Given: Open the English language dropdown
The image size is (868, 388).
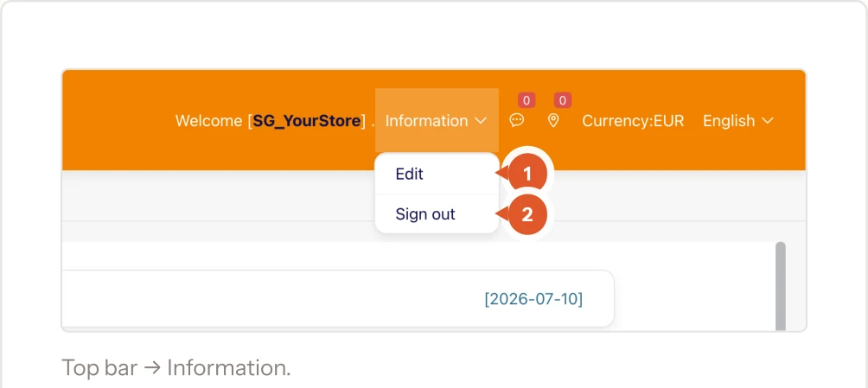Looking at the screenshot, I should (x=738, y=121).
